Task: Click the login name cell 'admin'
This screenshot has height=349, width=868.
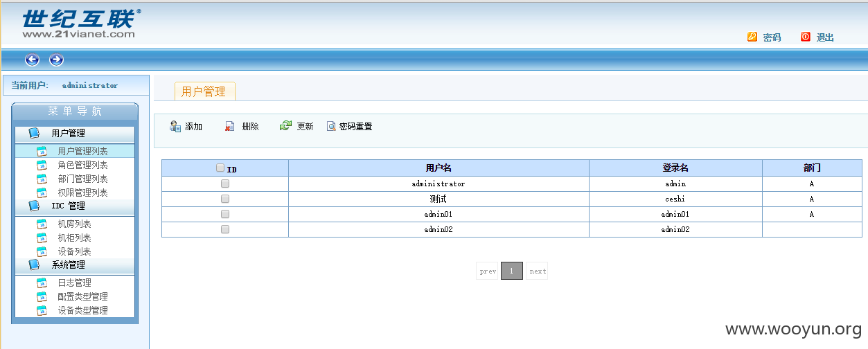Action: [x=675, y=184]
